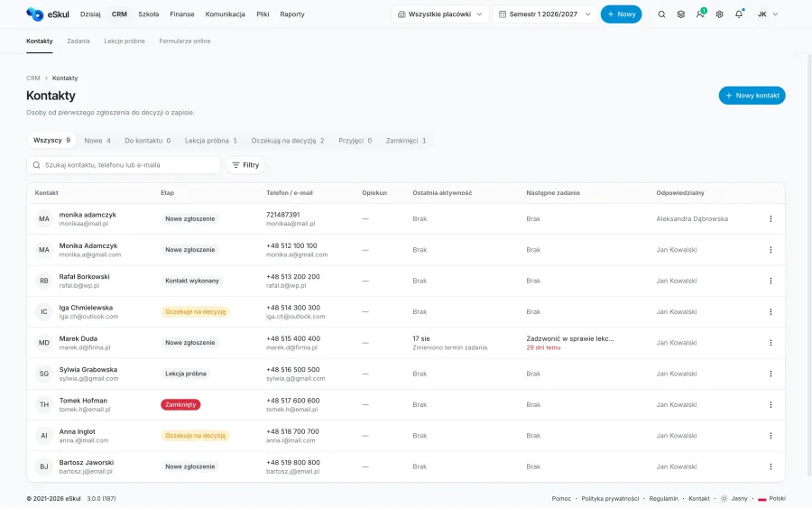Click the TH avatar of Tomek Hofman
The width and height of the screenshot is (812, 508).
pos(44,404)
